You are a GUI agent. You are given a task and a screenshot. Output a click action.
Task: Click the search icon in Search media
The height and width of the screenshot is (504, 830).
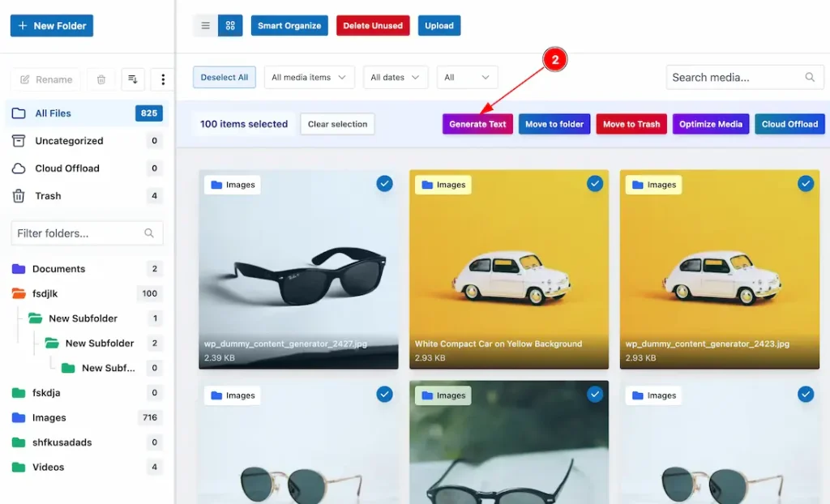pos(810,77)
